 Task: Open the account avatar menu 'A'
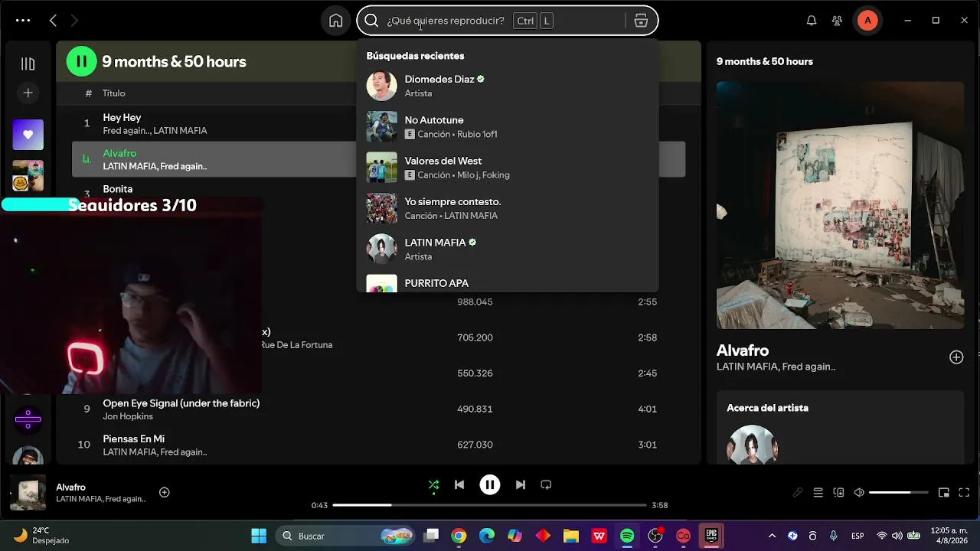[867, 21]
